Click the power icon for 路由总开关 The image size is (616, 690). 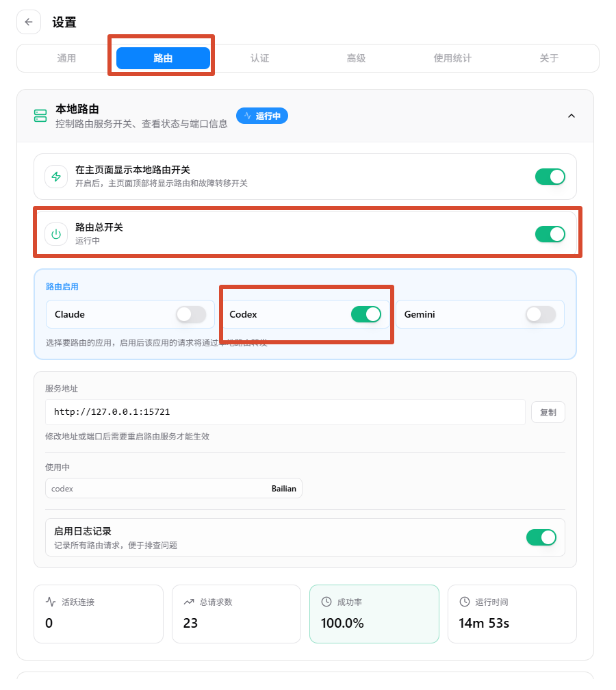56,235
